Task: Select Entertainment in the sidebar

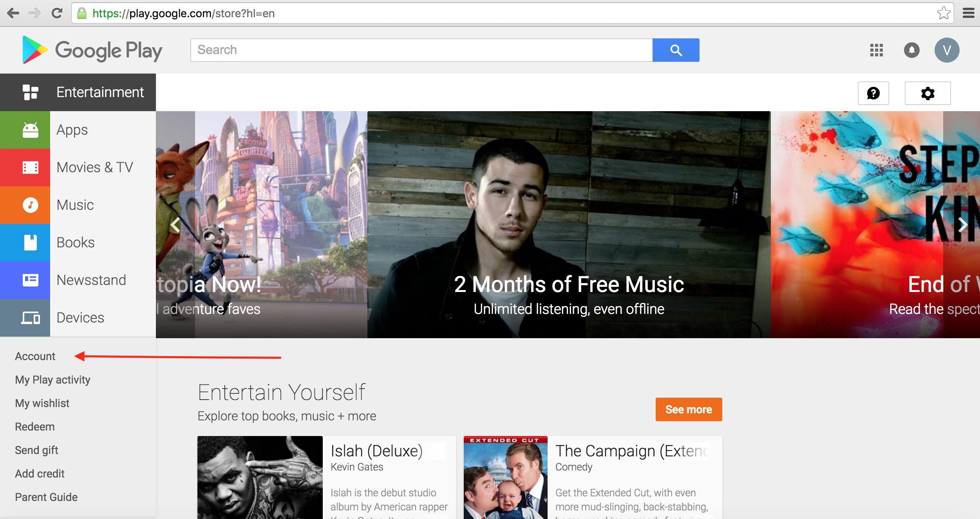Action: click(x=78, y=92)
